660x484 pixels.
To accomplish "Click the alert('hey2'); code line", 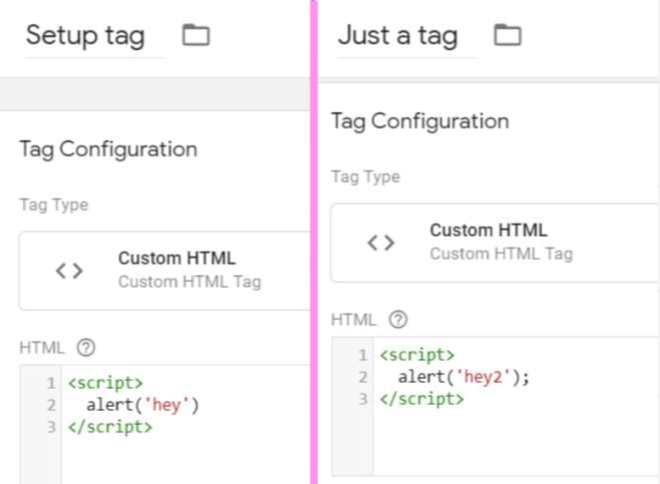I will 463,377.
